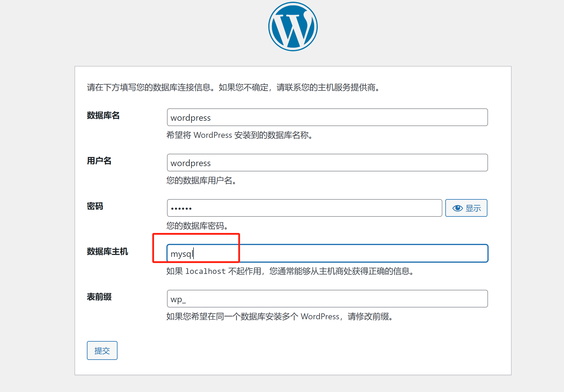Focus the 用户名 input field
The height and width of the screenshot is (392, 564).
327,163
